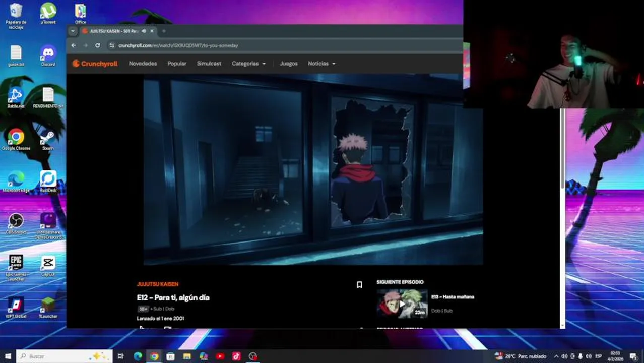This screenshot has height=363, width=644.
Task: Open the Novedades menu item
Action: [143, 64]
